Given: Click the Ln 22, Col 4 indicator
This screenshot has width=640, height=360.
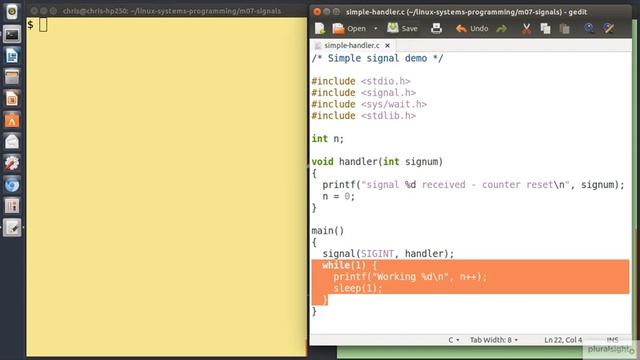Looking at the screenshot, I should (x=563, y=340).
